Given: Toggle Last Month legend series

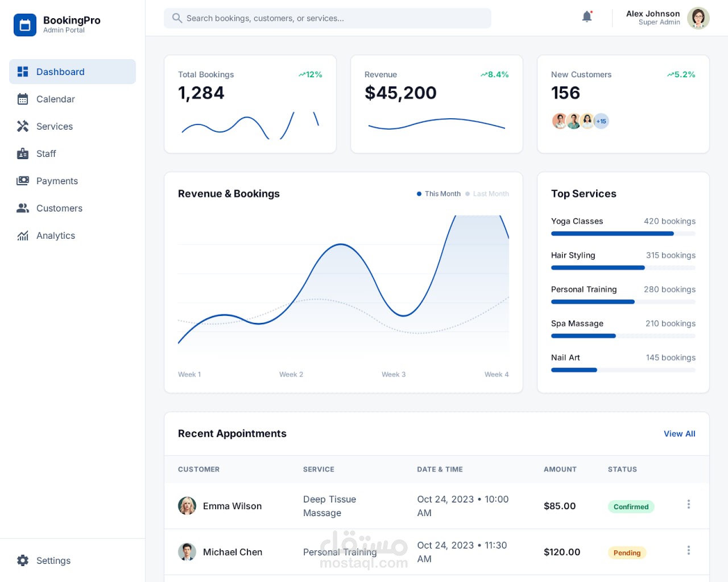Looking at the screenshot, I should (x=487, y=194).
